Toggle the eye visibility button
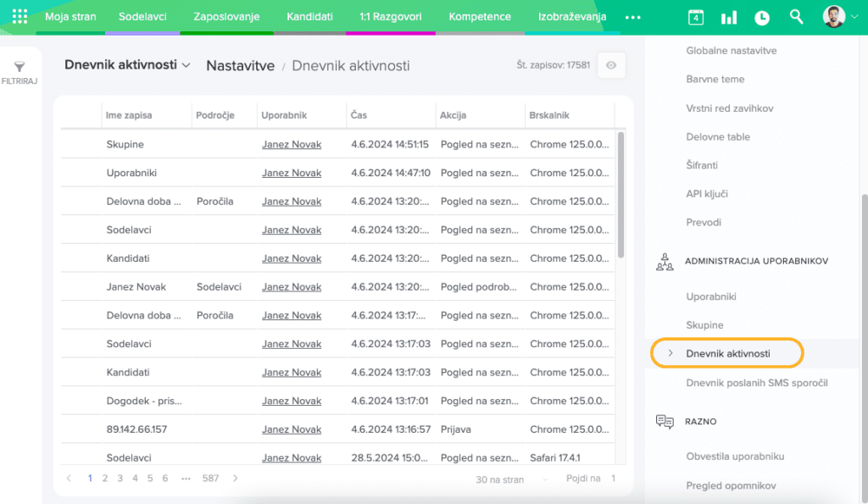This screenshot has height=504, width=868. (611, 65)
